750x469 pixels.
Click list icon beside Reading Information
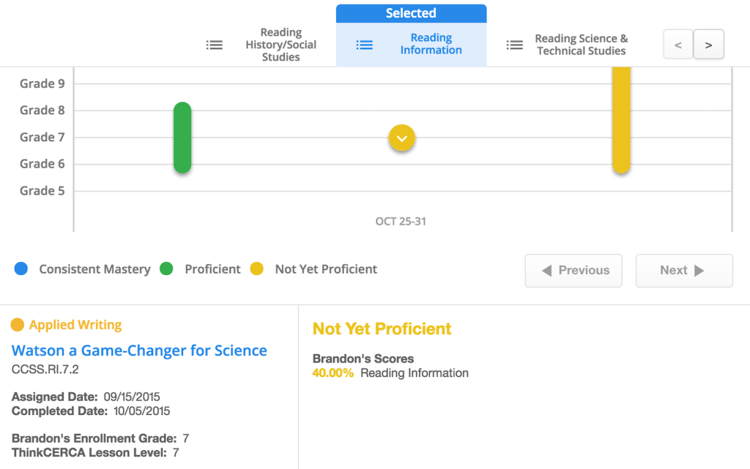click(364, 45)
